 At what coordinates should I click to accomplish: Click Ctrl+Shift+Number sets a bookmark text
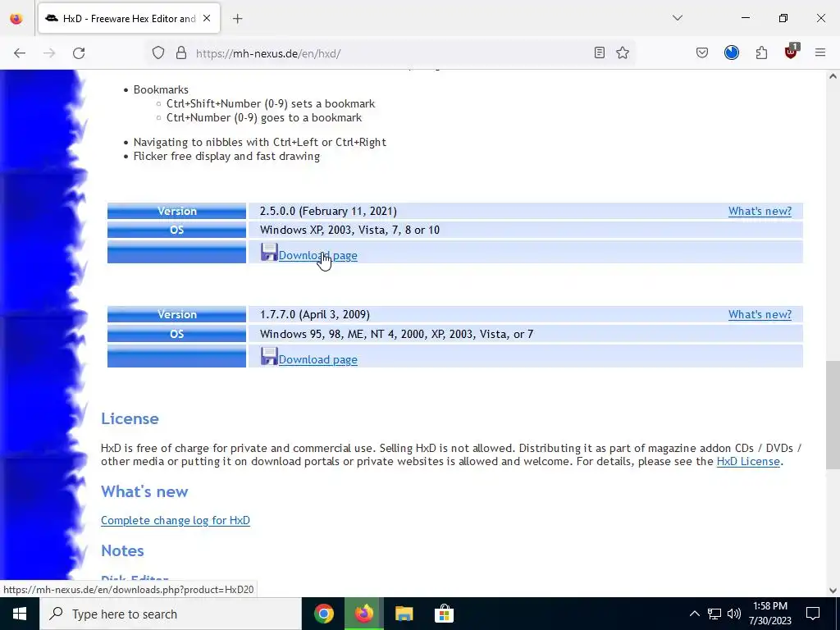coord(271,103)
